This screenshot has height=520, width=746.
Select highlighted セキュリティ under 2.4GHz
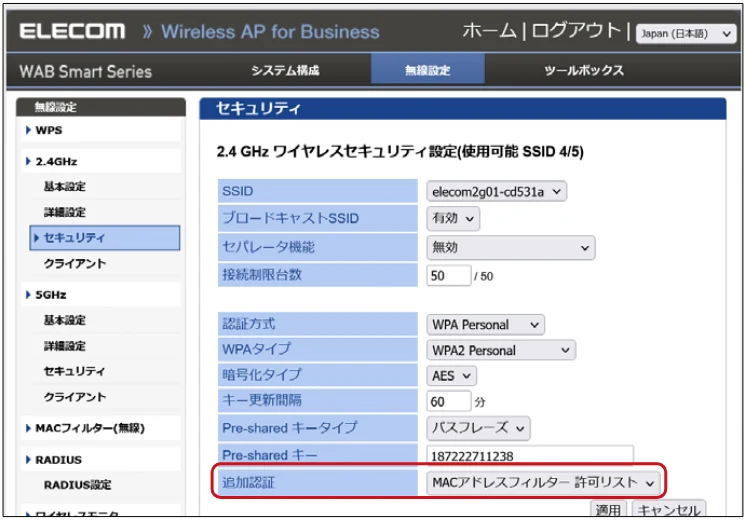pyautogui.click(x=105, y=237)
